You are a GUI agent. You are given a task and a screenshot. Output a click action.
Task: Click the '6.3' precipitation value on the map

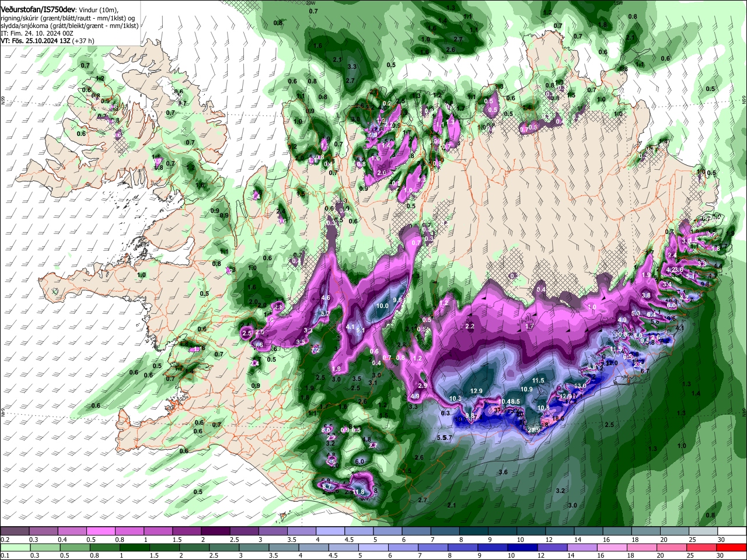pos(445,412)
